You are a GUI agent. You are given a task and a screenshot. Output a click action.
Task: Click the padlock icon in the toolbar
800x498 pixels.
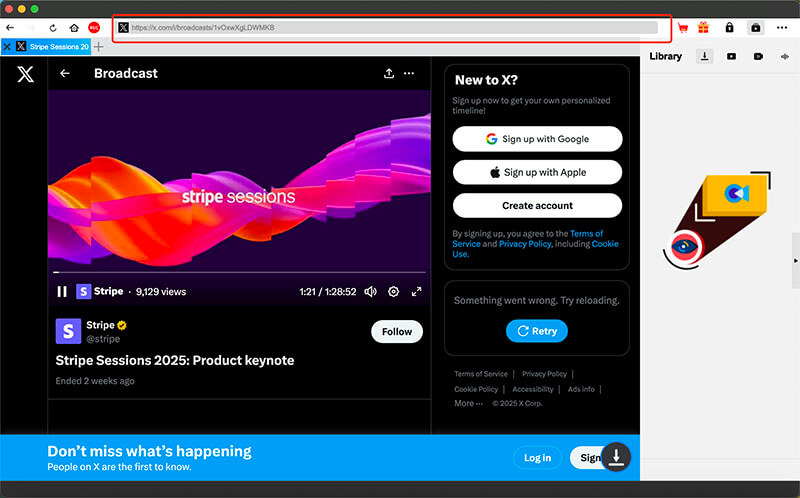click(x=730, y=28)
